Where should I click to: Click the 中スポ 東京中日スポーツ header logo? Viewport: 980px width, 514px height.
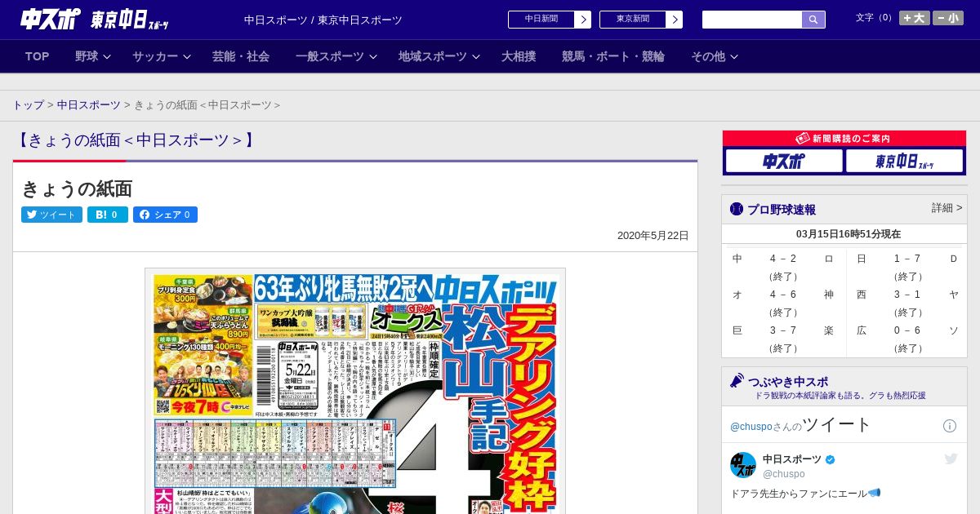point(95,20)
